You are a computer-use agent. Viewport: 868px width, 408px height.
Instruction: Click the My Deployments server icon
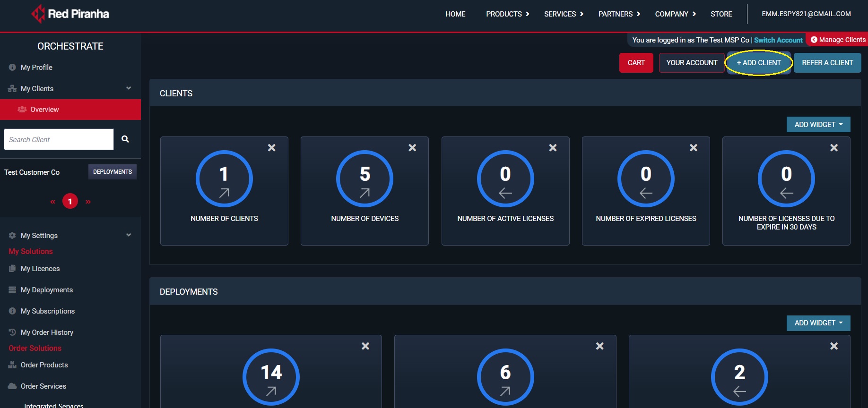tap(12, 290)
